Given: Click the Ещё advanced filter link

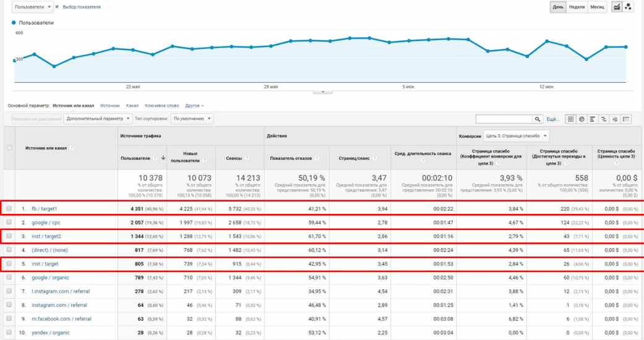Looking at the screenshot, I should [552, 119].
